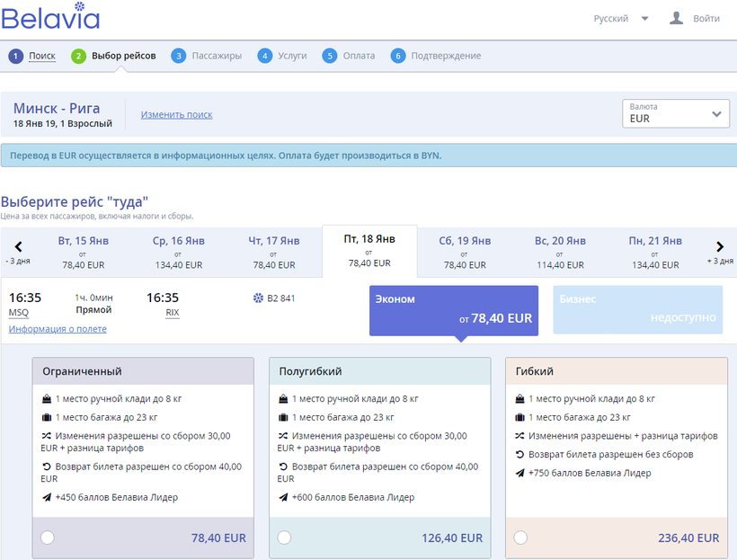Select the Полугибкий fare radio button
This screenshot has height=560, width=737.
[x=284, y=538]
